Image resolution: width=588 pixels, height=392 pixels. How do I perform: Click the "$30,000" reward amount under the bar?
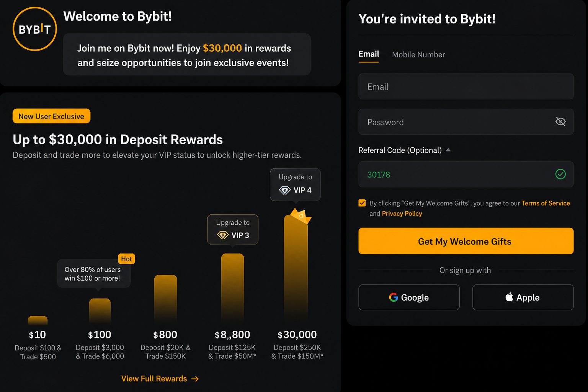297,335
